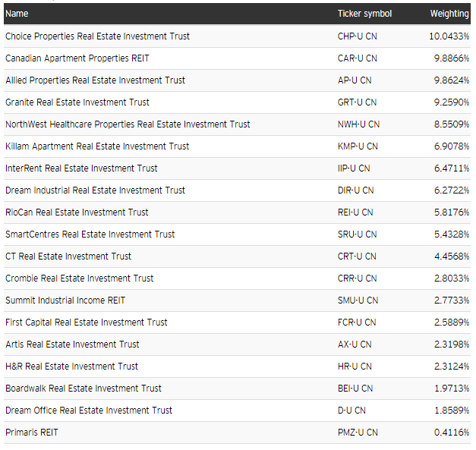Click weighting value 6.9078%
Viewport: 476px width, 450px height.
pos(452,146)
